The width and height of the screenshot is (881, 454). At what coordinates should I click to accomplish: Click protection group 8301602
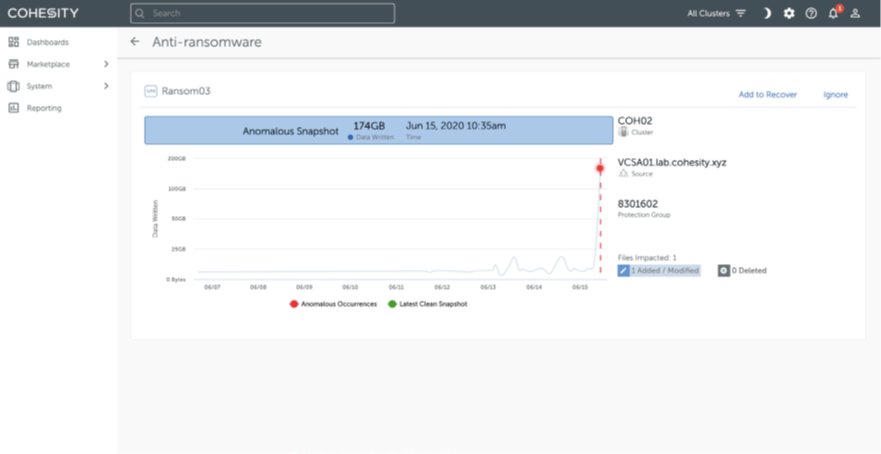pyautogui.click(x=638, y=203)
